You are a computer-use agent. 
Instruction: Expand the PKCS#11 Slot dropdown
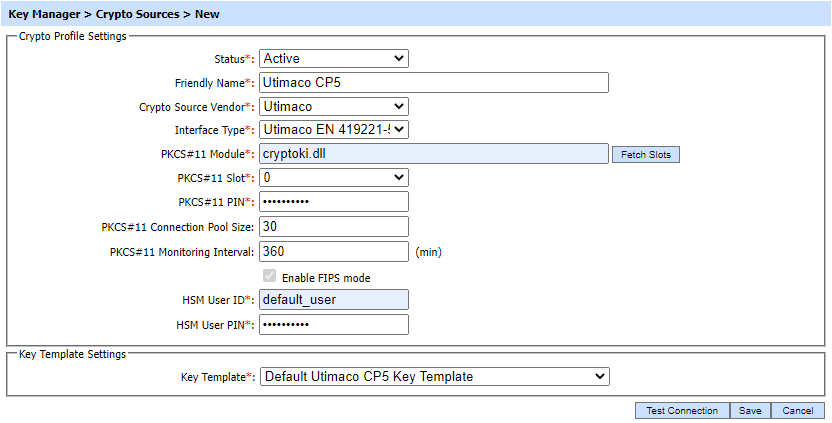[333, 177]
